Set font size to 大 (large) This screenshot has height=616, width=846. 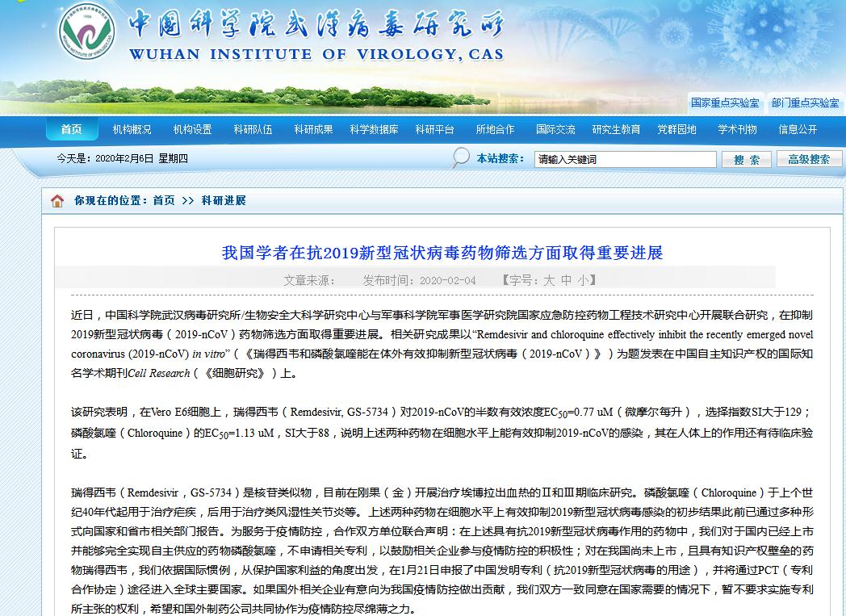point(549,281)
